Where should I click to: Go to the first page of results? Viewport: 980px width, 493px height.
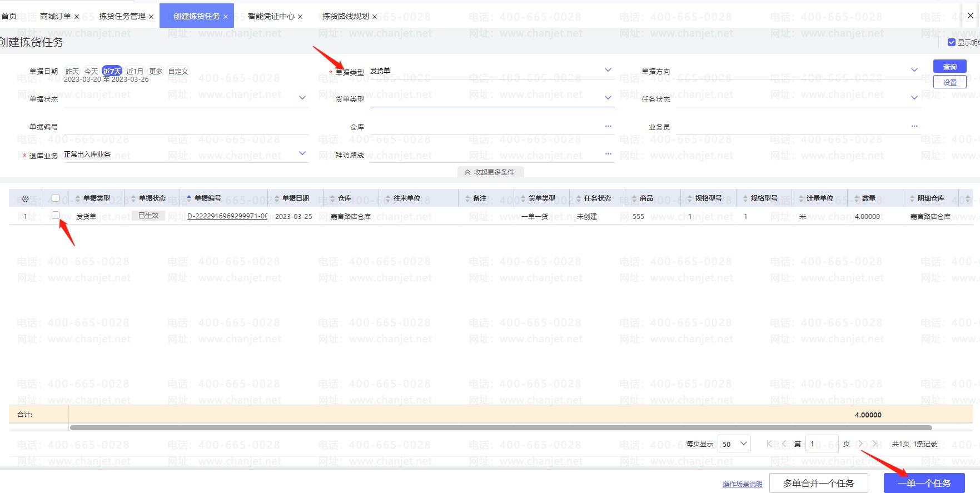[769, 444]
